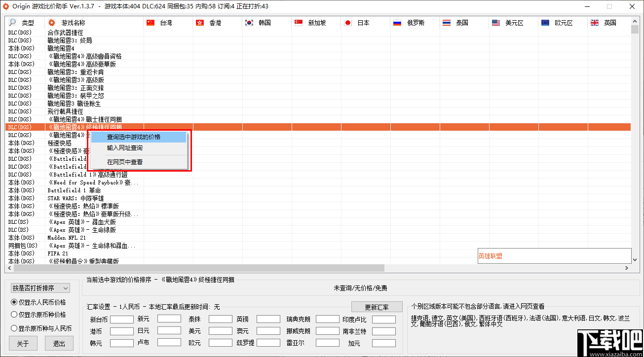Click the Origin flame icon in game name header

tap(51, 22)
